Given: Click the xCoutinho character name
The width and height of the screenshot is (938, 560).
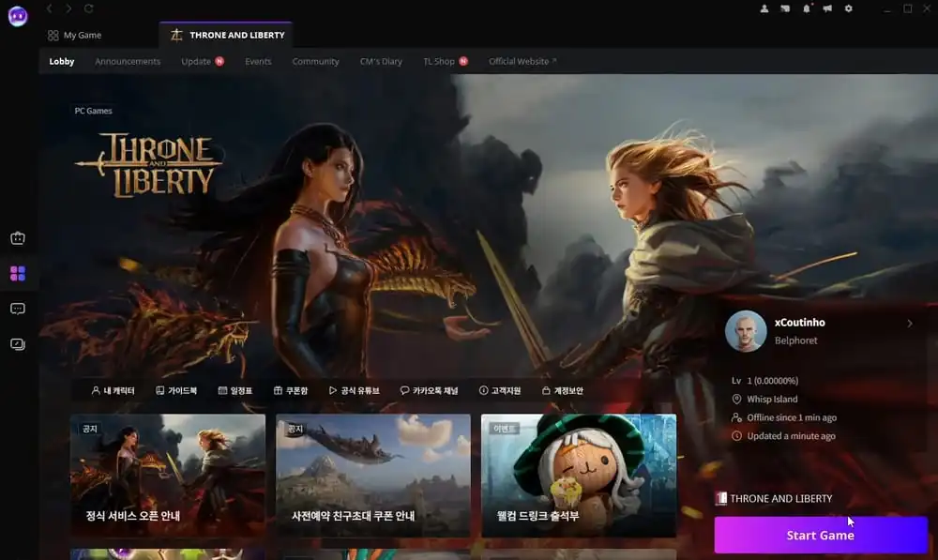Looking at the screenshot, I should click(x=800, y=323).
